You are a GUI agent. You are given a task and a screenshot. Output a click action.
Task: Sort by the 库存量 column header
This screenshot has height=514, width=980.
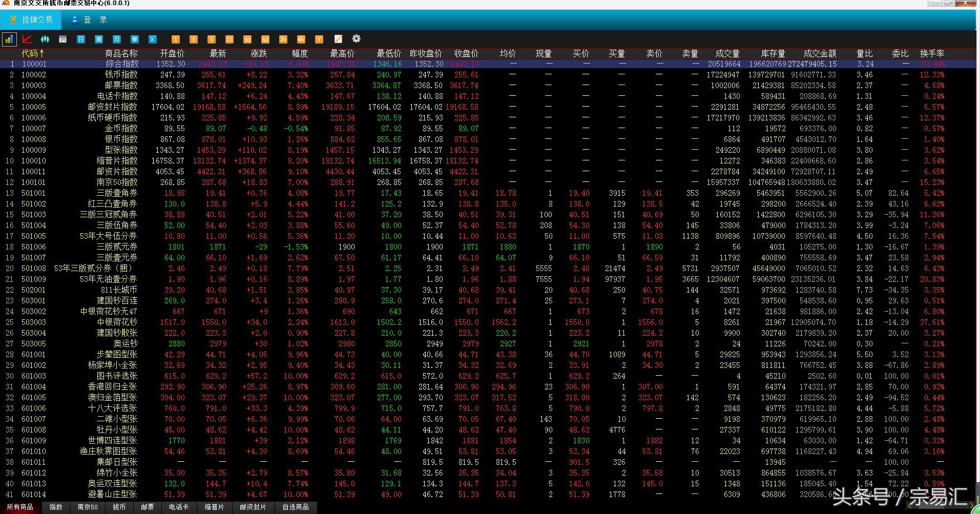[773, 53]
